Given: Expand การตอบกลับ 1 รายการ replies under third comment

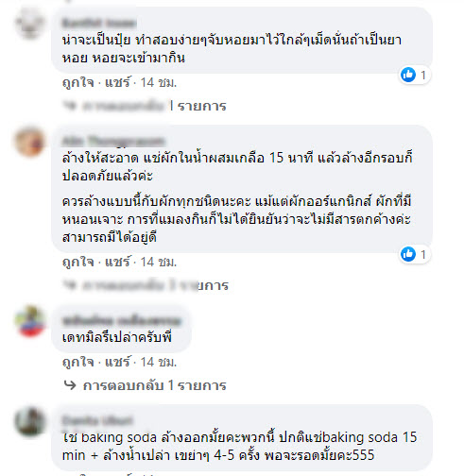Looking at the screenshot, I should pyautogui.click(x=154, y=385).
